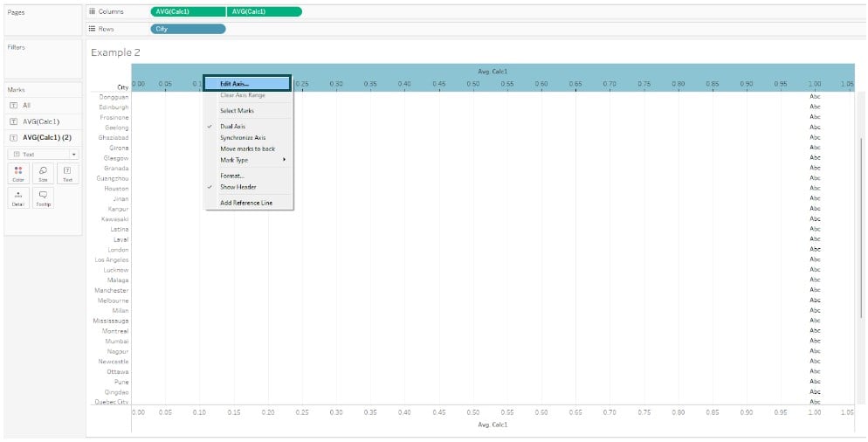The image size is (868, 442).
Task: Select the London city row label
Action: (x=118, y=250)
